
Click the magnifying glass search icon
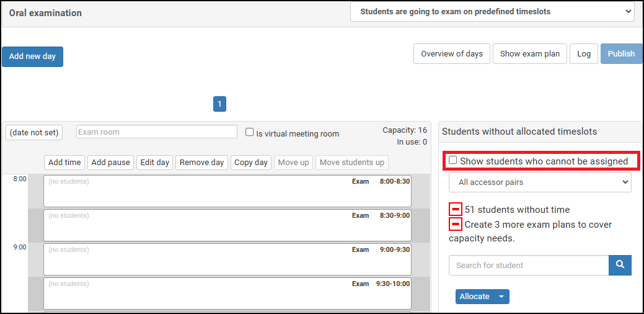tap(620, 265)
